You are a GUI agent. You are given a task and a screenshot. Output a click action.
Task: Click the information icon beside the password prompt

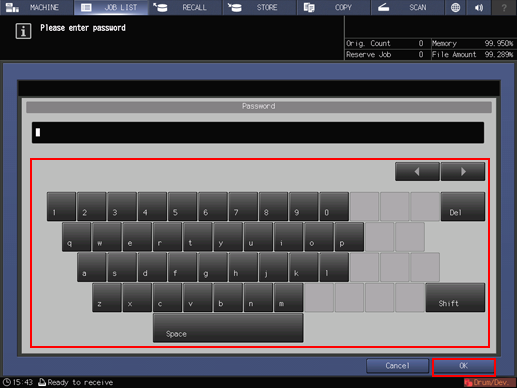pos(23,31)
